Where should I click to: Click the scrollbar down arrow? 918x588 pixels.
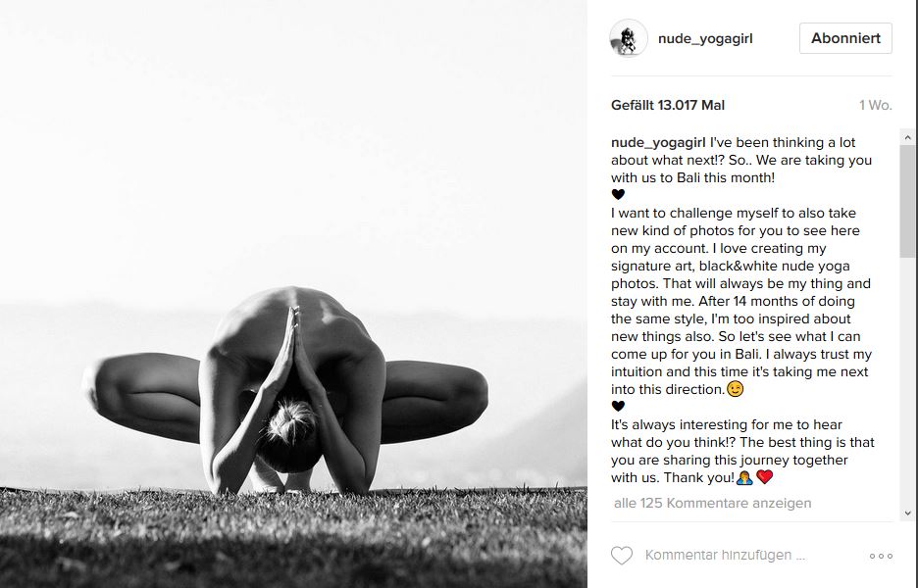(908, 514)
